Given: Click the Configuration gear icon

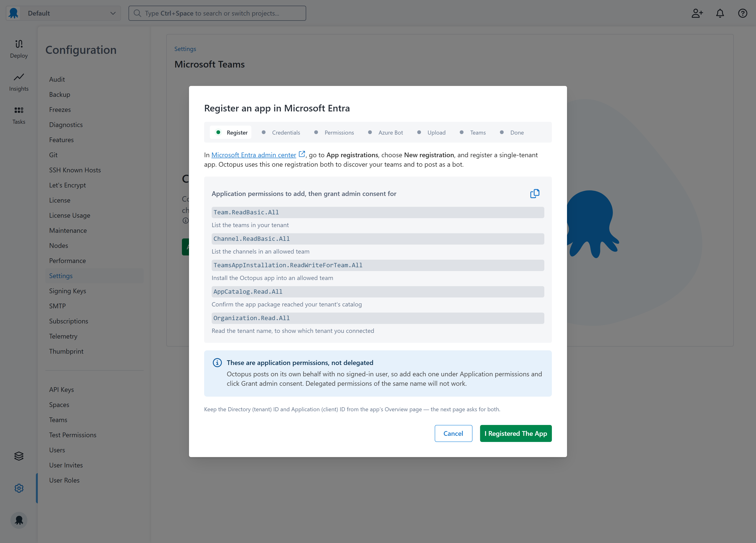Looking at the screenshot, I should 19,488.
